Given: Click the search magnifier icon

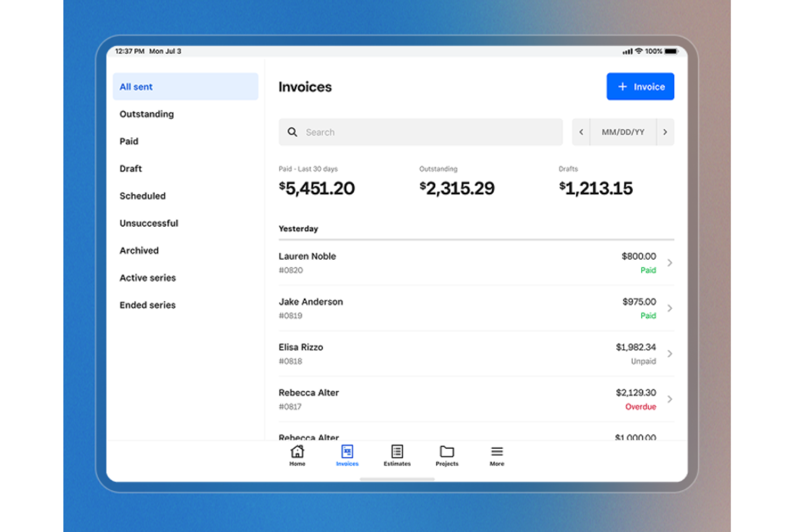Looking at the screenshot, I should (293, 132).
